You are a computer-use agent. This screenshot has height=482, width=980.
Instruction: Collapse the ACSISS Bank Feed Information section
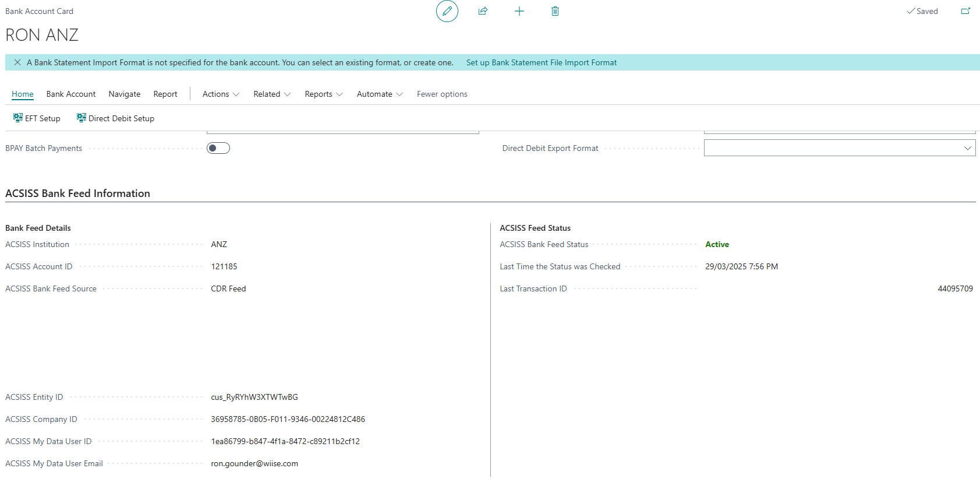77,193
